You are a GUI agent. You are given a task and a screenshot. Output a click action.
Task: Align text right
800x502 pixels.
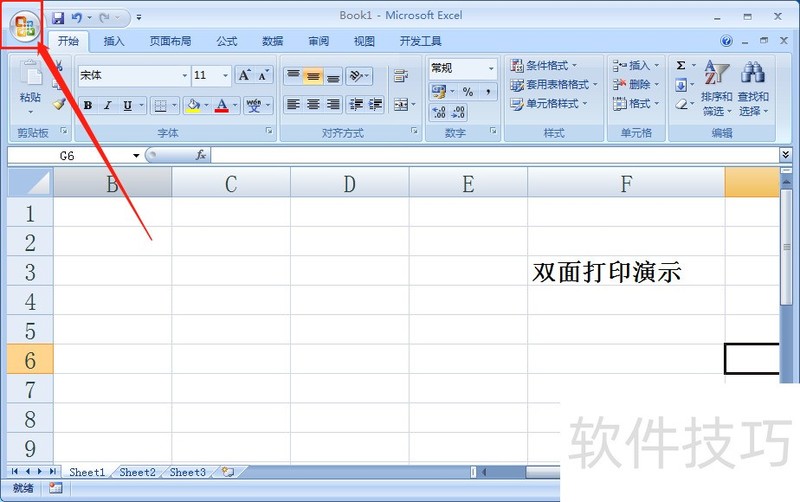[333, 105]
